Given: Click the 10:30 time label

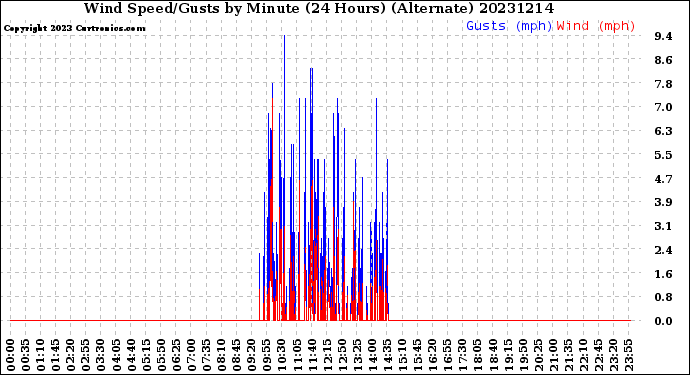Looking at the screenshot, I should [282, 355].
